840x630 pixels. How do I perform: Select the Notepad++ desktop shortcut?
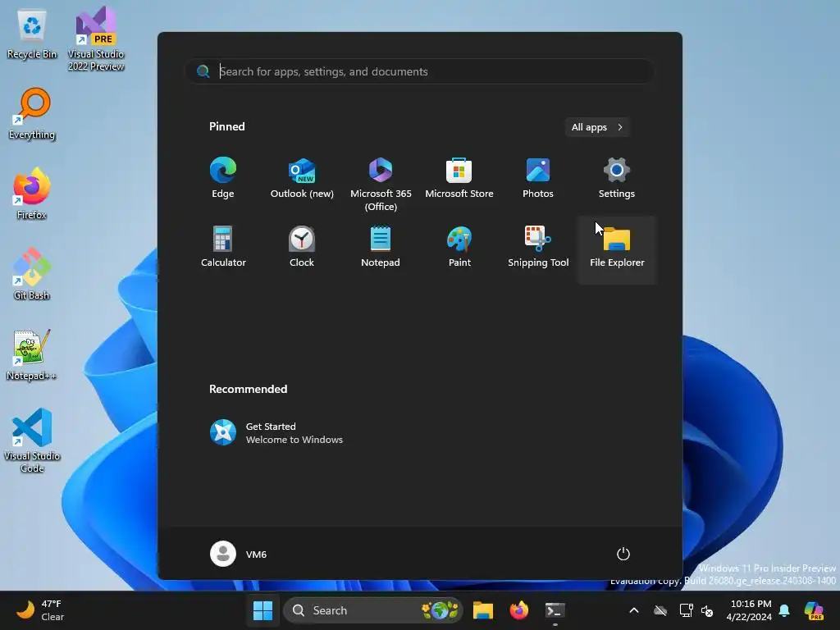point(32,354)
